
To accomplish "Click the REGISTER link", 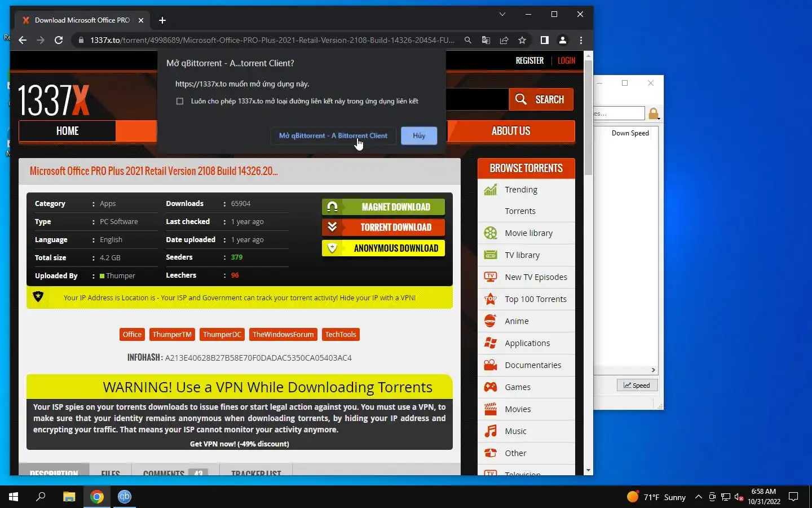I will click(x=529, y=60).
